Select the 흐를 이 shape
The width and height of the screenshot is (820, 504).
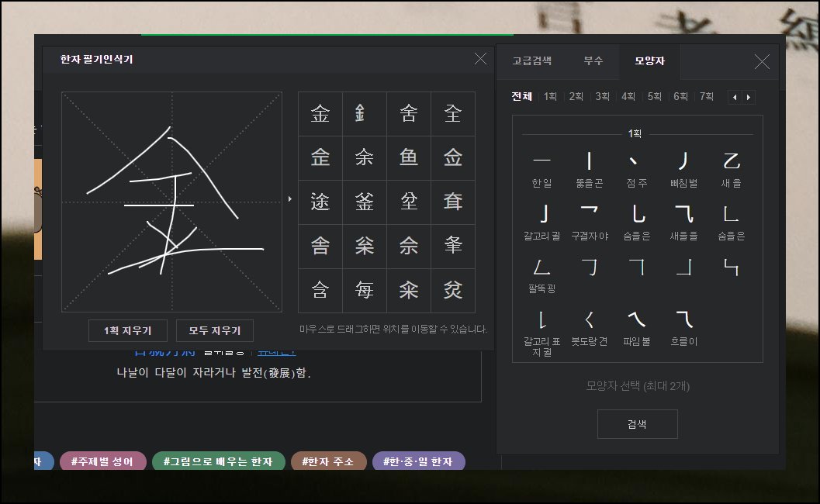pyautogui.click(x=683, y=327)
